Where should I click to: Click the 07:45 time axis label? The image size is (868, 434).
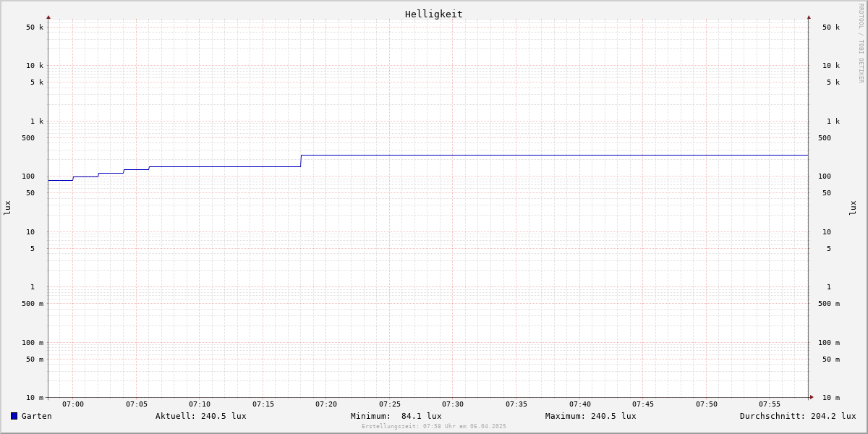click(643, 404)
